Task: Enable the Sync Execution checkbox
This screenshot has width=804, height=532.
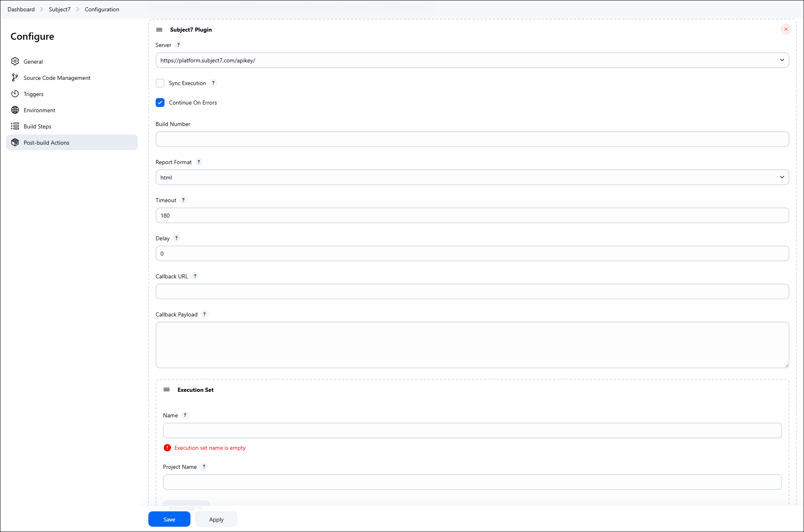Action: pos(160,83)
